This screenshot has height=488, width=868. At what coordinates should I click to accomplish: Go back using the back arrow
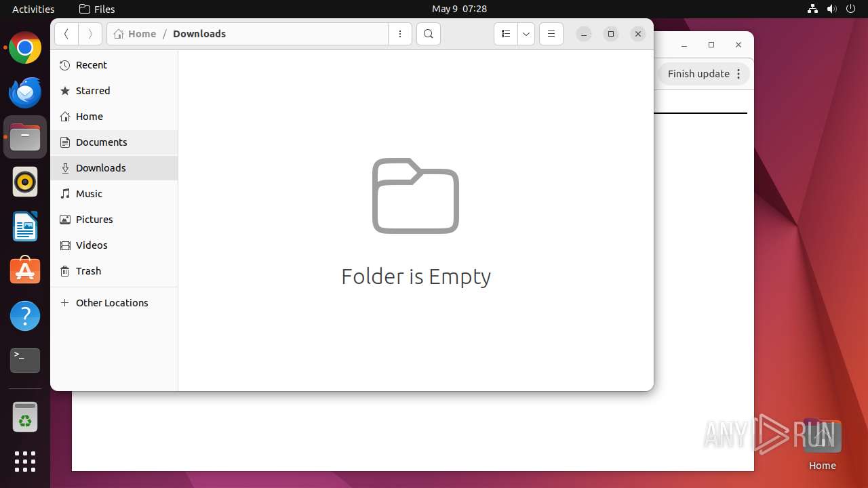[66, 34]
